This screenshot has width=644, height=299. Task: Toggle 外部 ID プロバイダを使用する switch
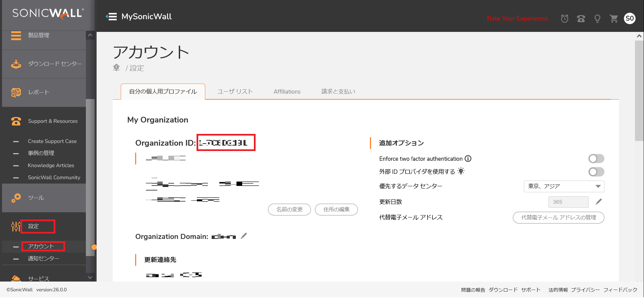596,172
